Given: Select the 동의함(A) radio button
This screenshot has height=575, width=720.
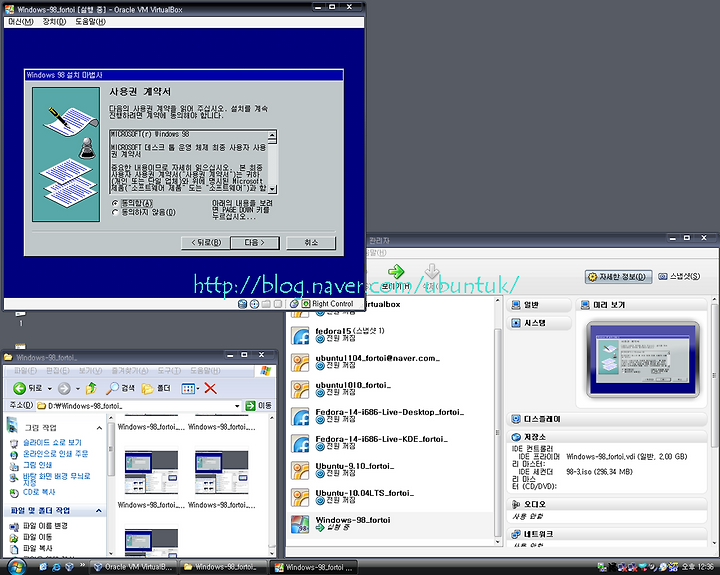Looking at the screenshot, I should pos(115,203).
